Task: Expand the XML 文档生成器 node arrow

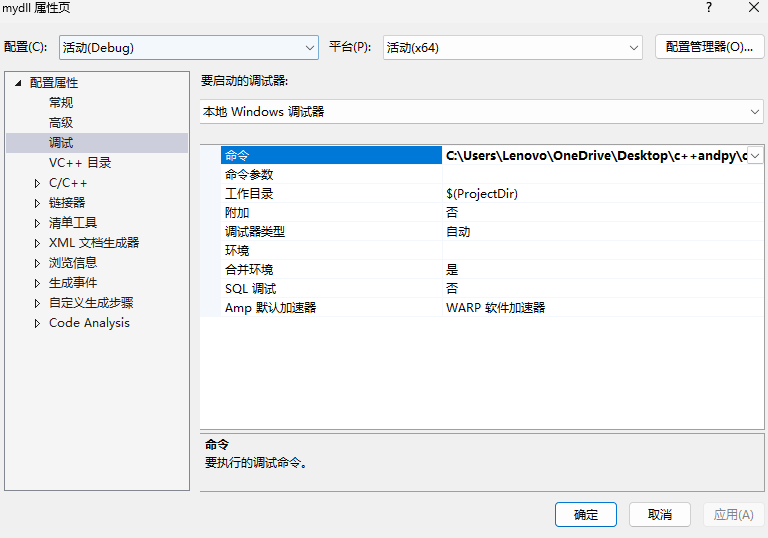Action: [37, 243]
